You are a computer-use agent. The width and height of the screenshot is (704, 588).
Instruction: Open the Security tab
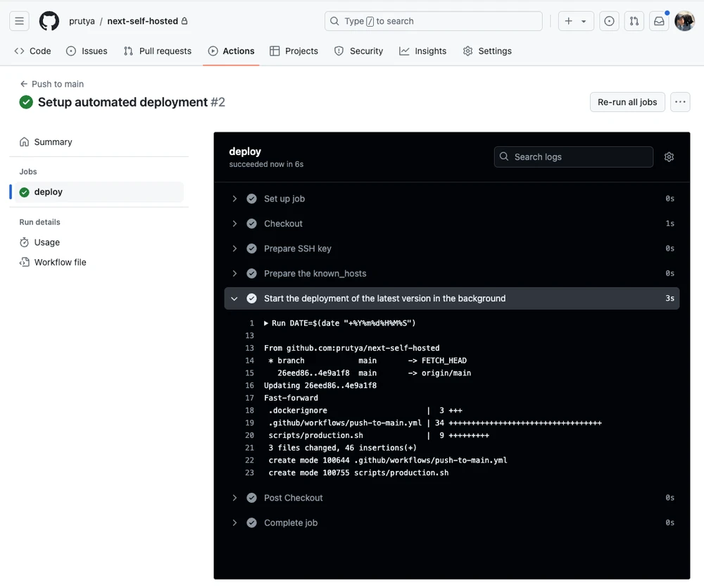pyautogui.click(x=358, y=51)
